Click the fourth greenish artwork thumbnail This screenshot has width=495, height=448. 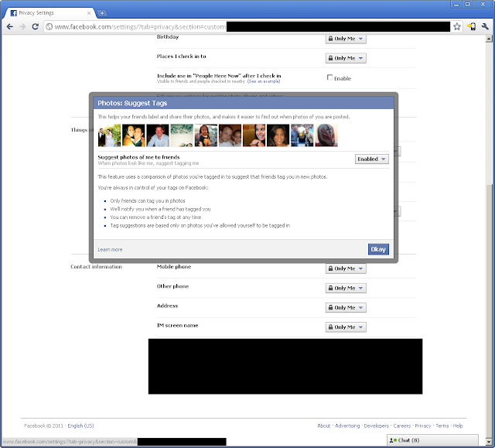182,135
